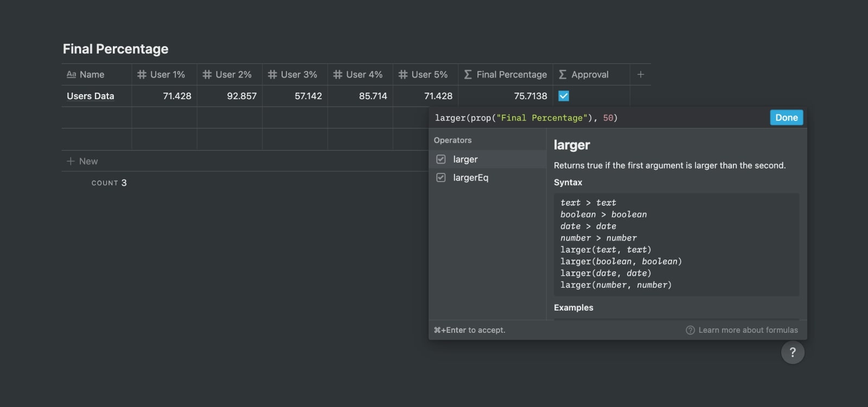Screen dimensions: 868x407
Task: Click the 'larger(date, date)' syntax line
Action: tap(606, 273)
